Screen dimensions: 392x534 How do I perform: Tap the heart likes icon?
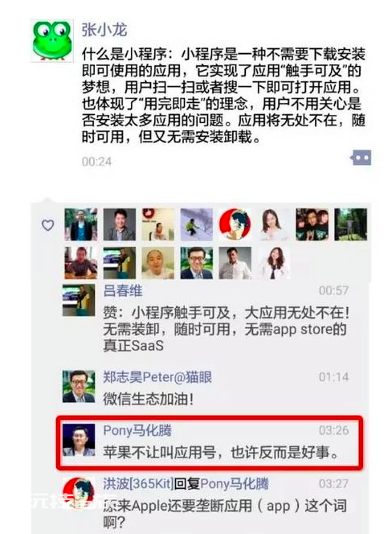point(47,225)
